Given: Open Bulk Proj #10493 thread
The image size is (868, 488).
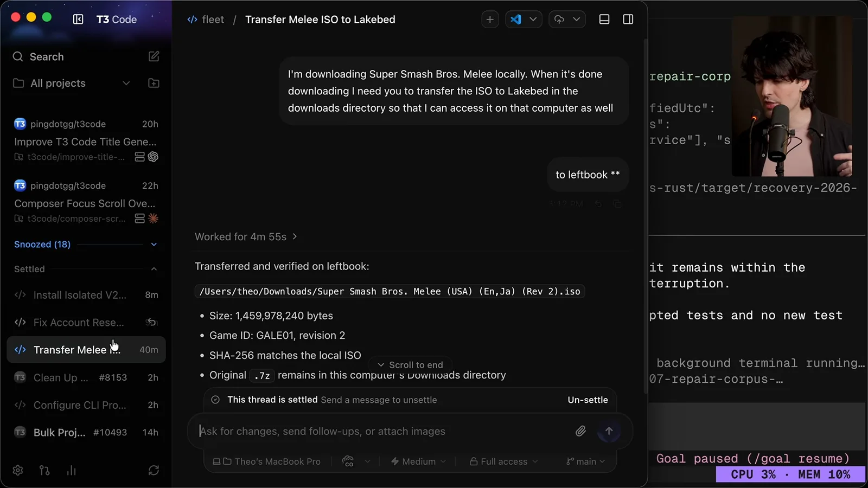Looking at the screenshot, I should [x=86, y=432].
